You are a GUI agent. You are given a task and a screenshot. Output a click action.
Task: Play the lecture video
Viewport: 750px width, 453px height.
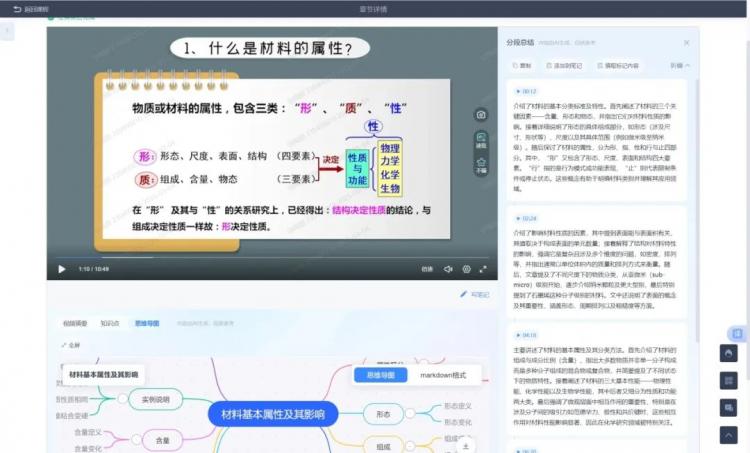pyautogui.click(x=62, y=269)
